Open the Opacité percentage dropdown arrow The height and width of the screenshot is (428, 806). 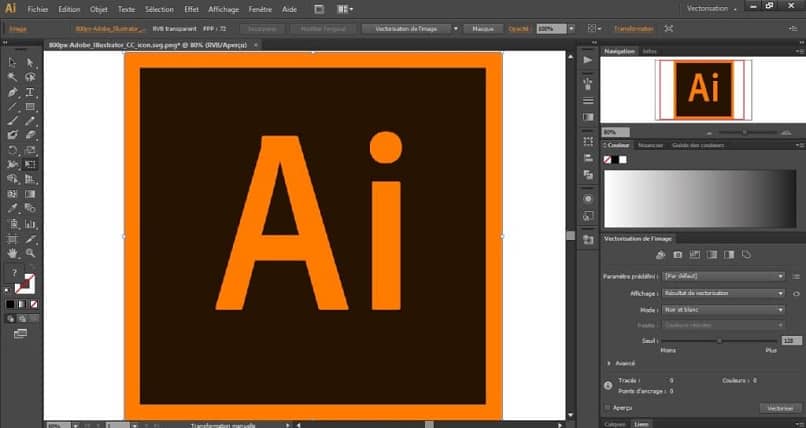click(x=571, y=29)
